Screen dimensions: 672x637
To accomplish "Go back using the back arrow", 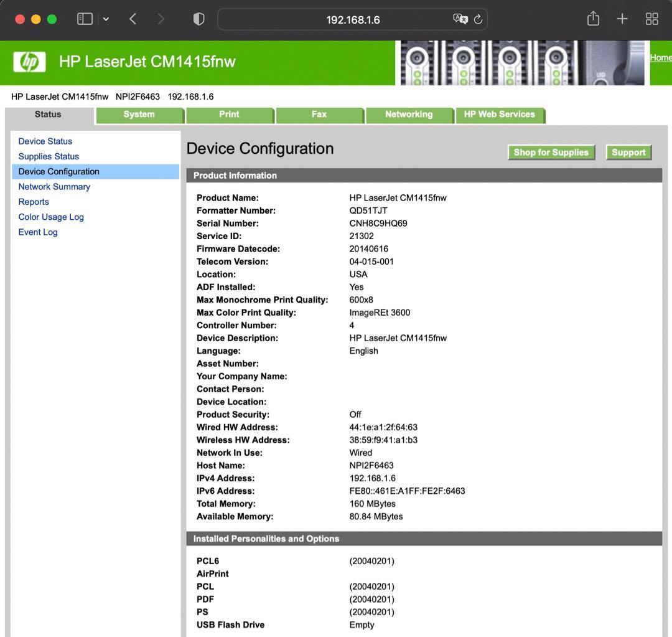I will click(133, 19).
